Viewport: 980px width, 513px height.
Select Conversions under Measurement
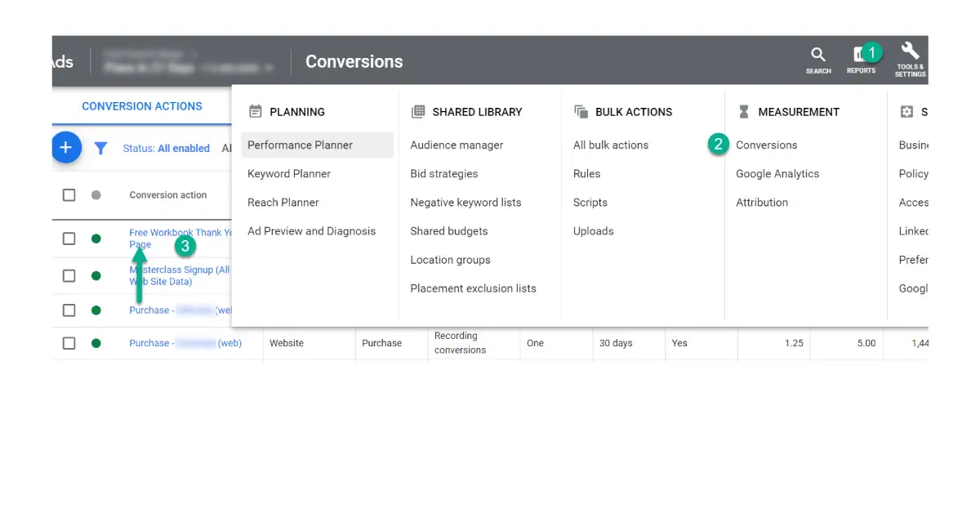coord(766,145)
